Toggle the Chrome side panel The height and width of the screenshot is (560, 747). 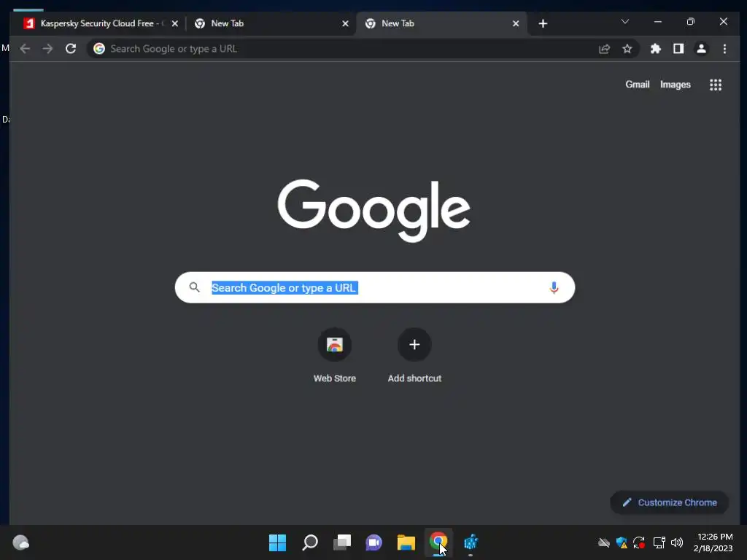[x=678, y=49]
